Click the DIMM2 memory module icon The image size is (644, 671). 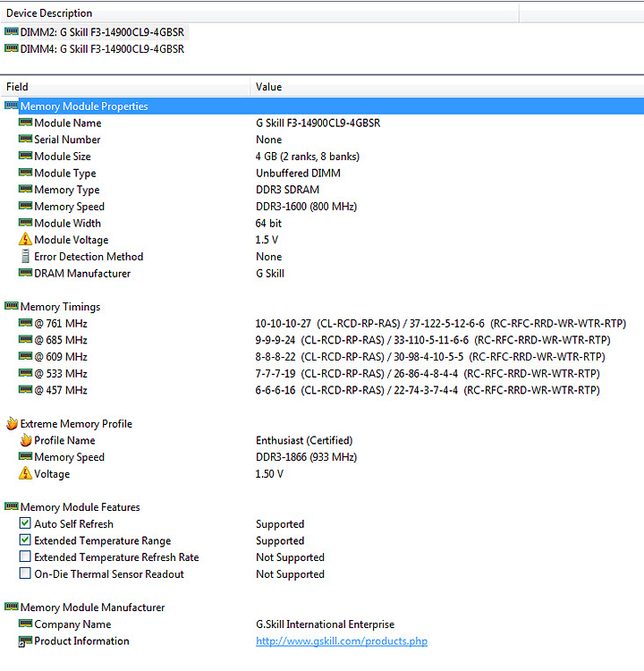coord(12,31)
